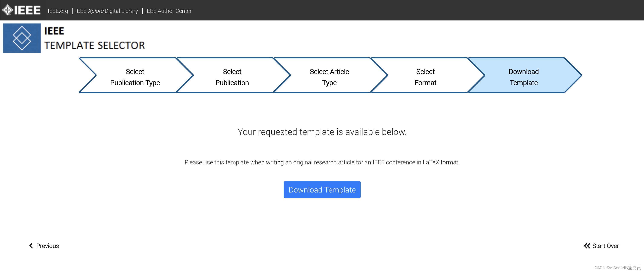Click Previous to go back

point(44,245)
